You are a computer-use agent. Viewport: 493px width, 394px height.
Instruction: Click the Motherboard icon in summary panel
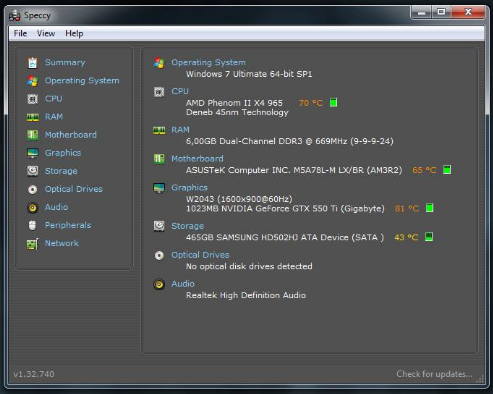pyautogui.click(x=159, y=159)
